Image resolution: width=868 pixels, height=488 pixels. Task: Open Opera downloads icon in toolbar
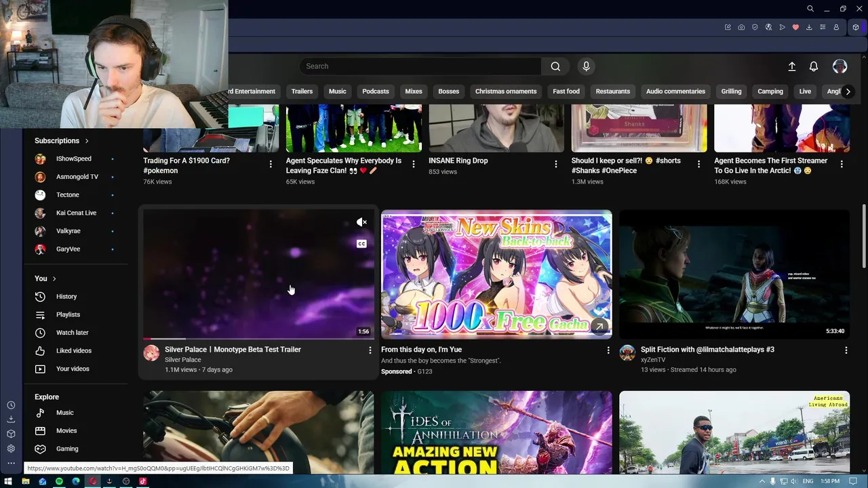pos(809,27)
